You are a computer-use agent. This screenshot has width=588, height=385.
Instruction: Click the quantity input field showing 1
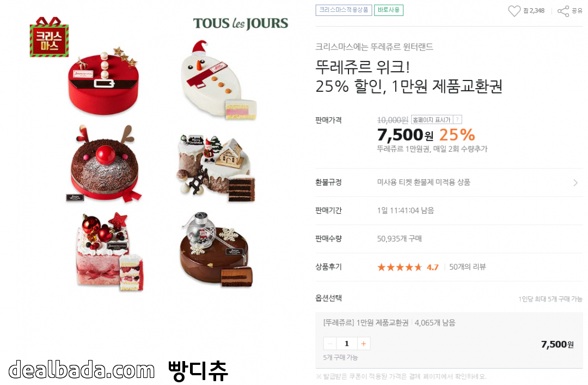point(346,344)
